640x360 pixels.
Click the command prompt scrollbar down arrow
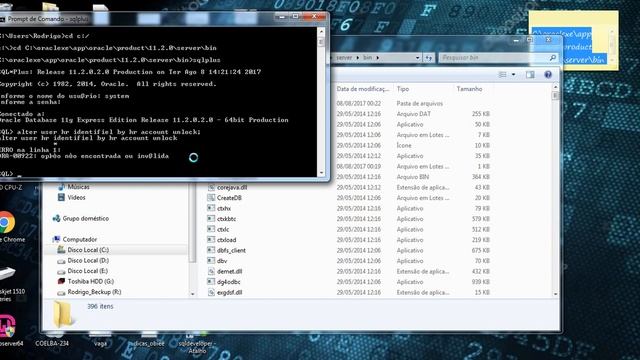tap(321, 173)
